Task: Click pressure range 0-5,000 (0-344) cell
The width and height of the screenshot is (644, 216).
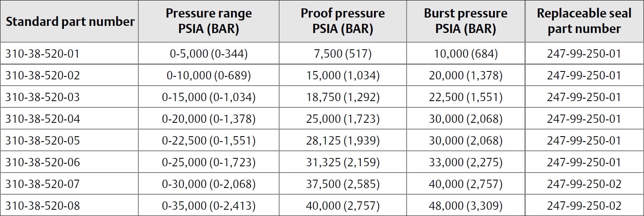Action: (x=209, y=53)
